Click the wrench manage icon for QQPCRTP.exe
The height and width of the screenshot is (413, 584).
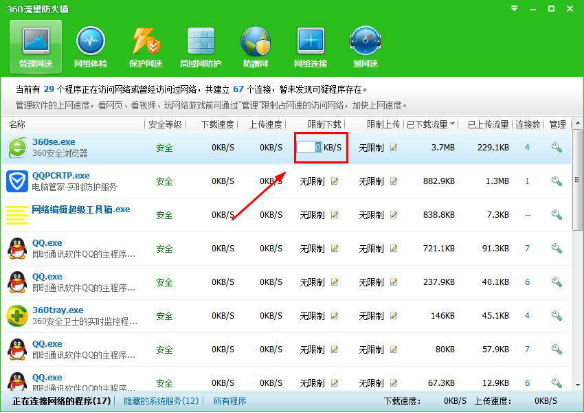[556, 181]
